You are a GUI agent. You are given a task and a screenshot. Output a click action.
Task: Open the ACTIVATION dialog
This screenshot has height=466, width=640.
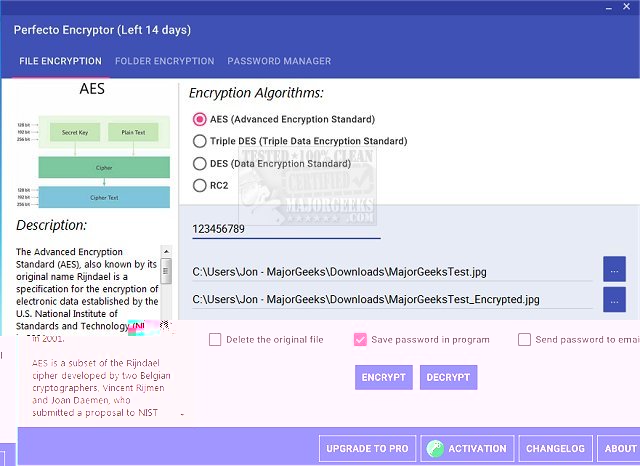[467, 448]
